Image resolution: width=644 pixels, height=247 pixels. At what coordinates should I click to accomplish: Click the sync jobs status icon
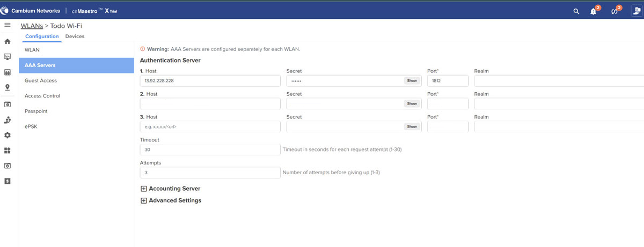point(615,11)
